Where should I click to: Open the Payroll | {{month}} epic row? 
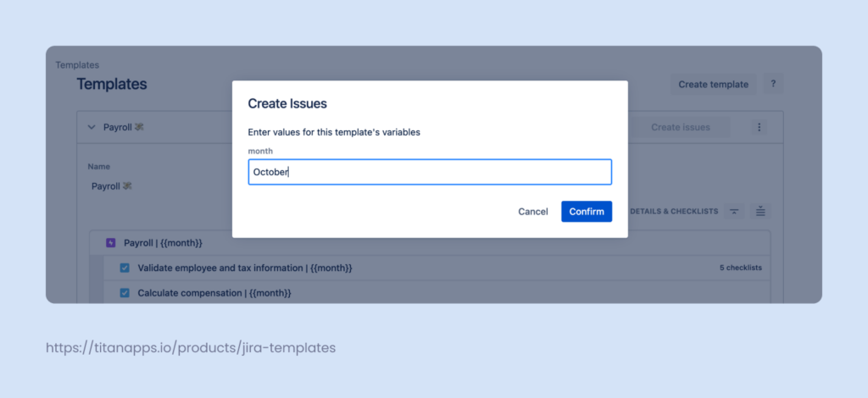430,243
